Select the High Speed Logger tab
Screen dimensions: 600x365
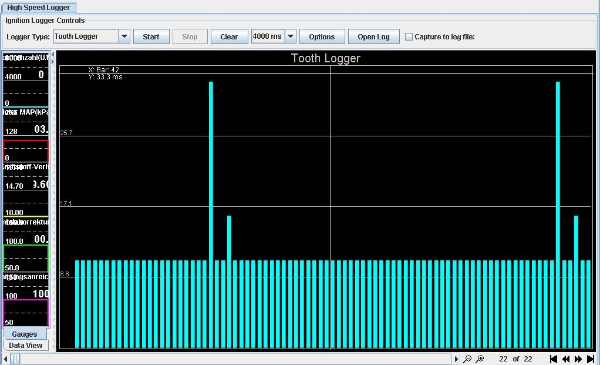click(38, 7)
